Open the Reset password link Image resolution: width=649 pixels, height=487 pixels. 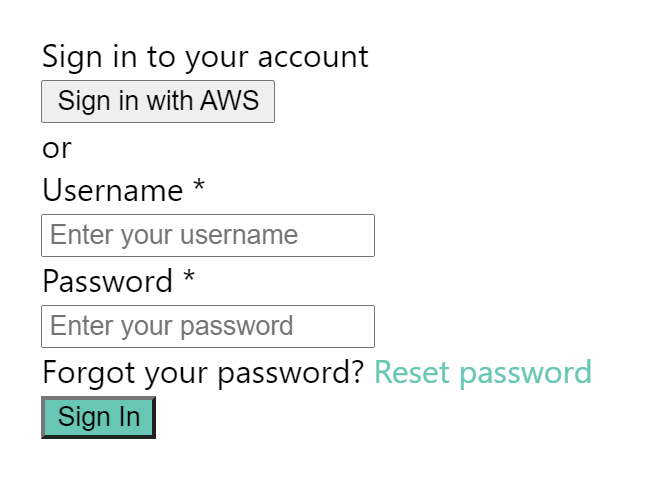[x=483, y=372]
